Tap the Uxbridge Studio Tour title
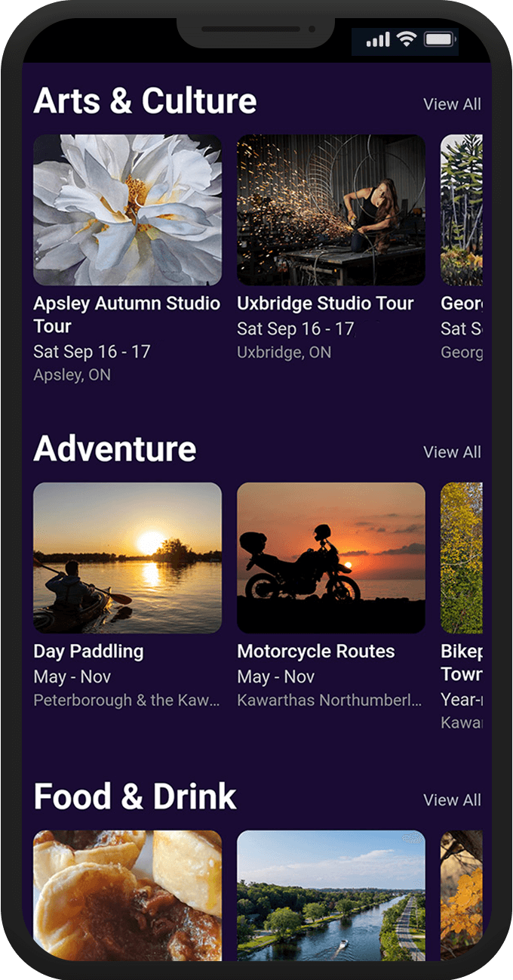Screen dimensions: 513x980 pos(325,304)
